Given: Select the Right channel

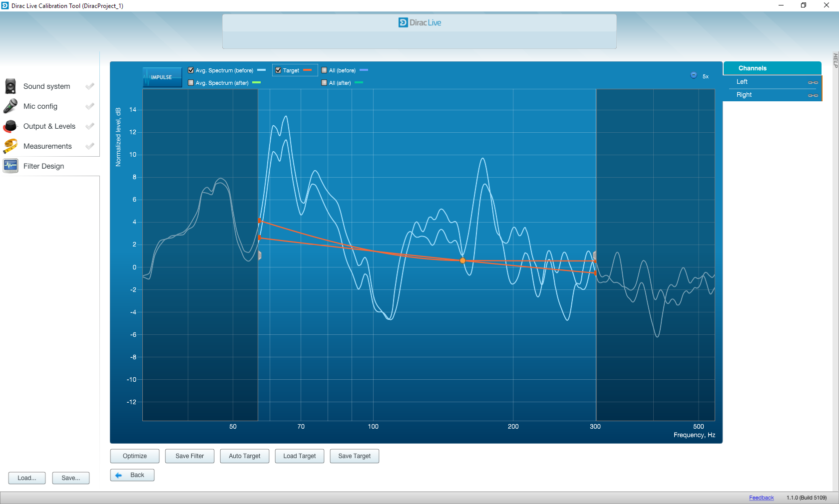Looking at the screenshot, I should [772, 95].
